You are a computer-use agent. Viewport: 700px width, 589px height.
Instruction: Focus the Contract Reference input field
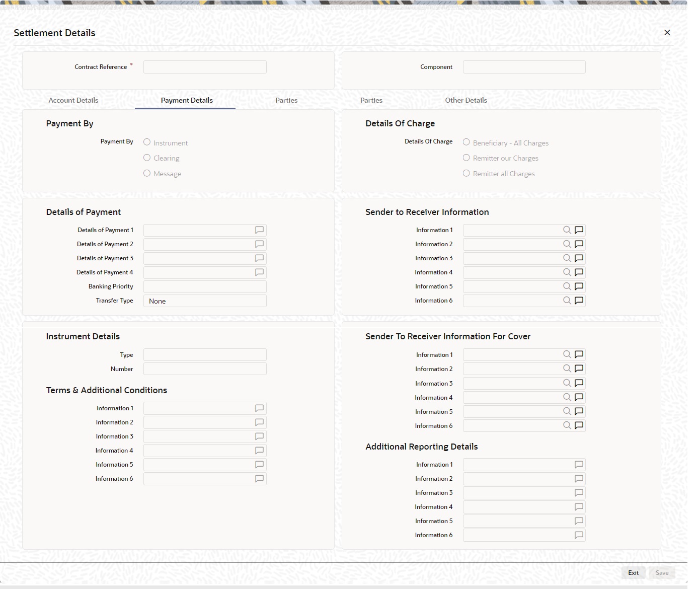[x=205, y=67]
